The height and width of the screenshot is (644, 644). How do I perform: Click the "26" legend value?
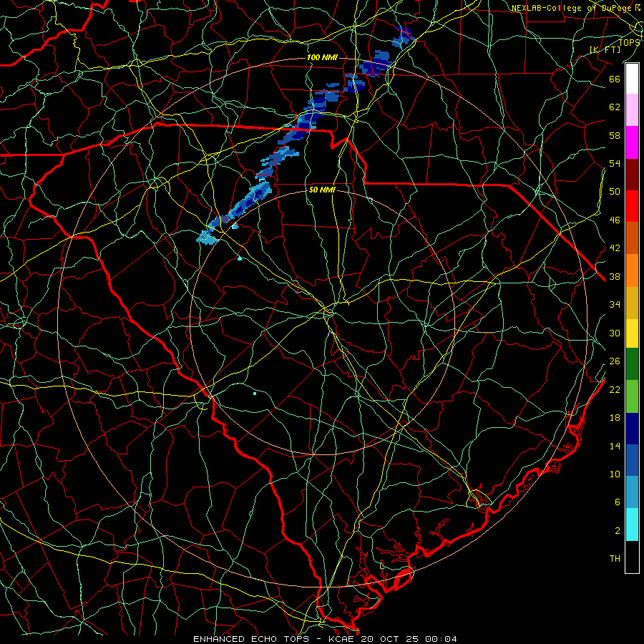pos(615,361)
